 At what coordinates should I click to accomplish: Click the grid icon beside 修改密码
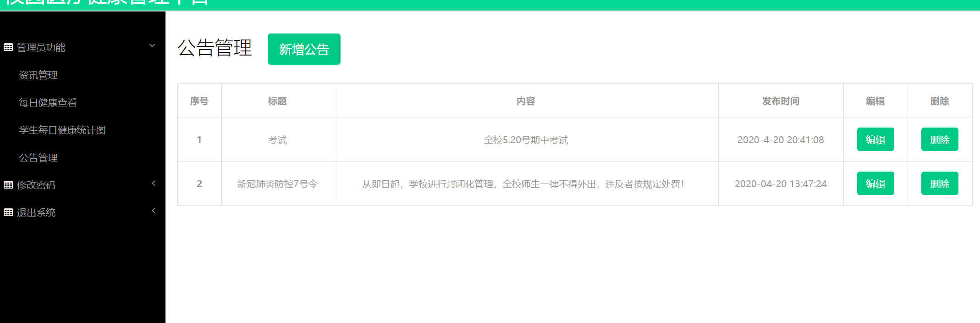pyautogui.click(x=8, y=185)
